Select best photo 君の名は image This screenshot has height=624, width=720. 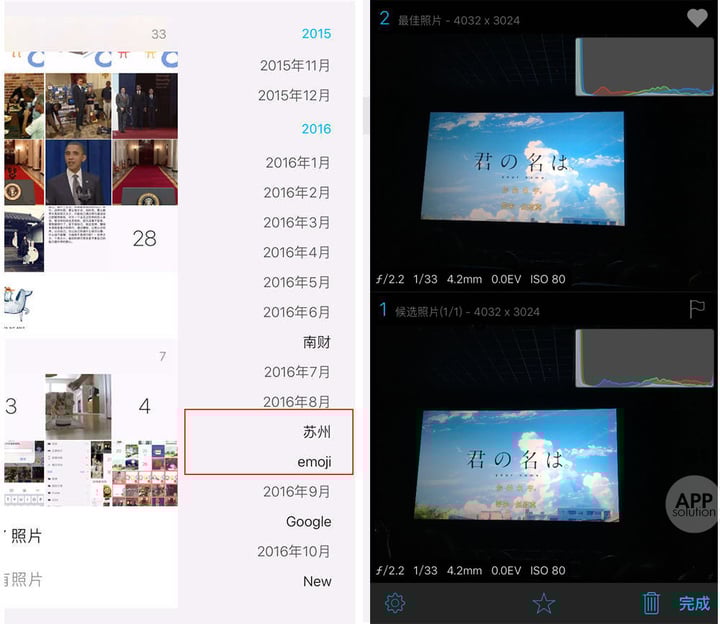pyautogui.click(x=523, y=168)
